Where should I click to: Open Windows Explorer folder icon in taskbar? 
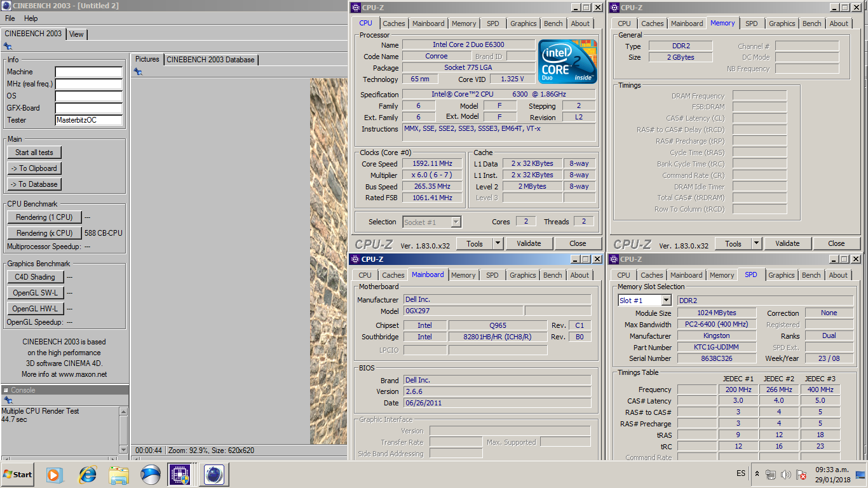tap(119, 474)
